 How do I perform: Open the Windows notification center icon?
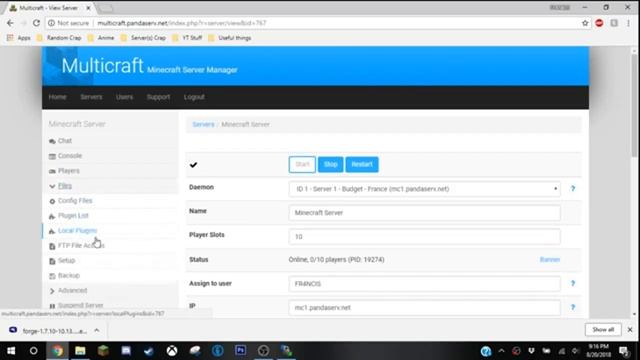tap(624, 351)
